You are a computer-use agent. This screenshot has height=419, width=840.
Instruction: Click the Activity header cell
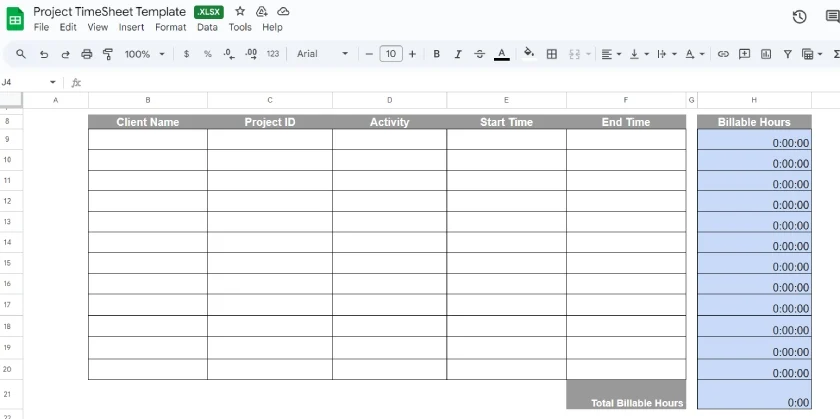pos(389,122)
